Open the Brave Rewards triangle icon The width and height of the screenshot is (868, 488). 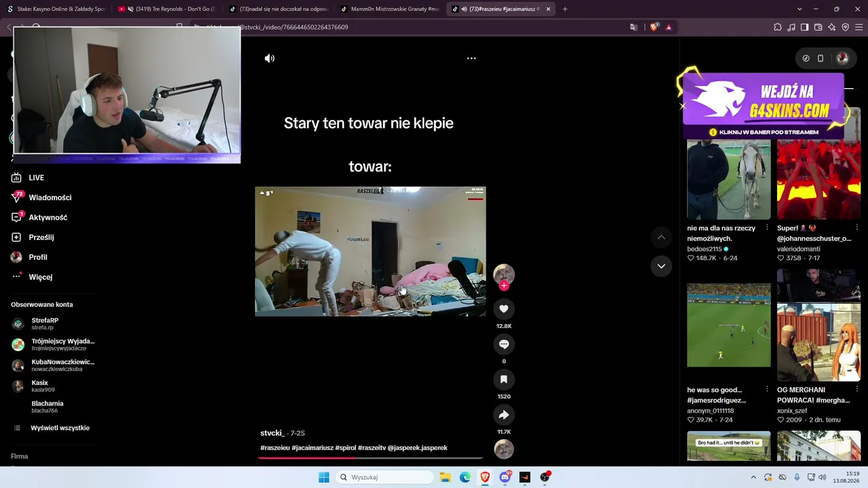[x=669, y=27]
